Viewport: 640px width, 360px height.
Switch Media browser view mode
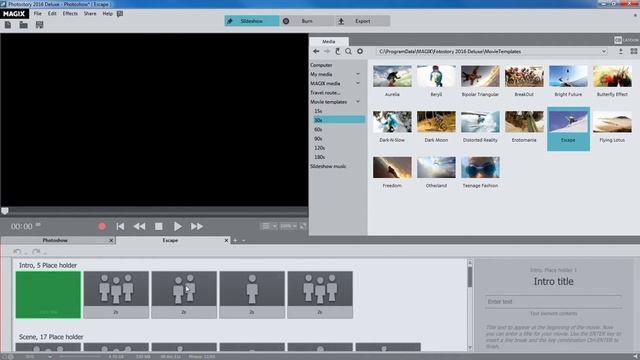(633, 51)
